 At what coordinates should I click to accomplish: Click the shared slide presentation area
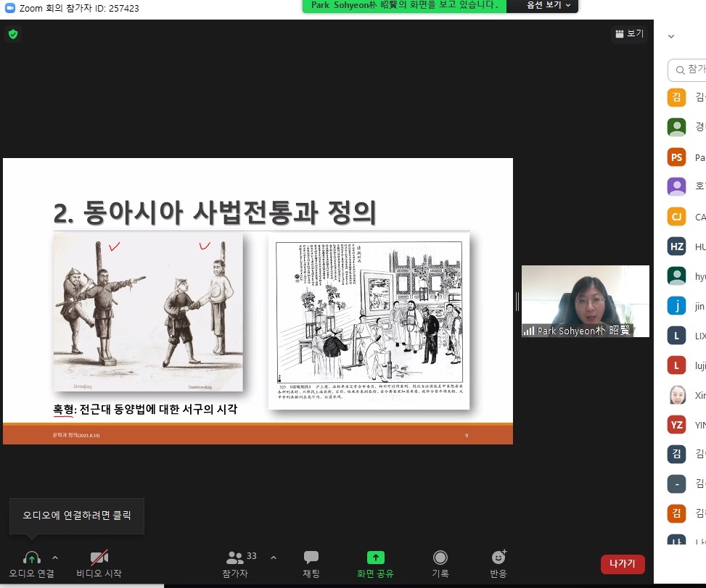(x=258, y=301)
